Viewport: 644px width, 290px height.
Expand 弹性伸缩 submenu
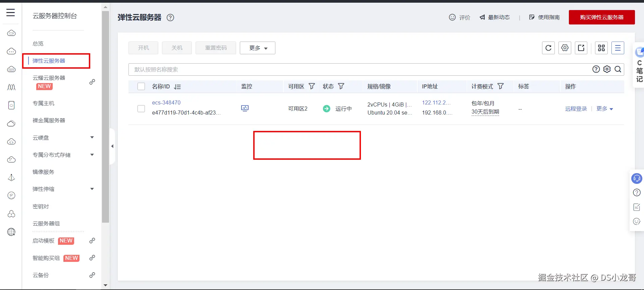coord(92,189)
